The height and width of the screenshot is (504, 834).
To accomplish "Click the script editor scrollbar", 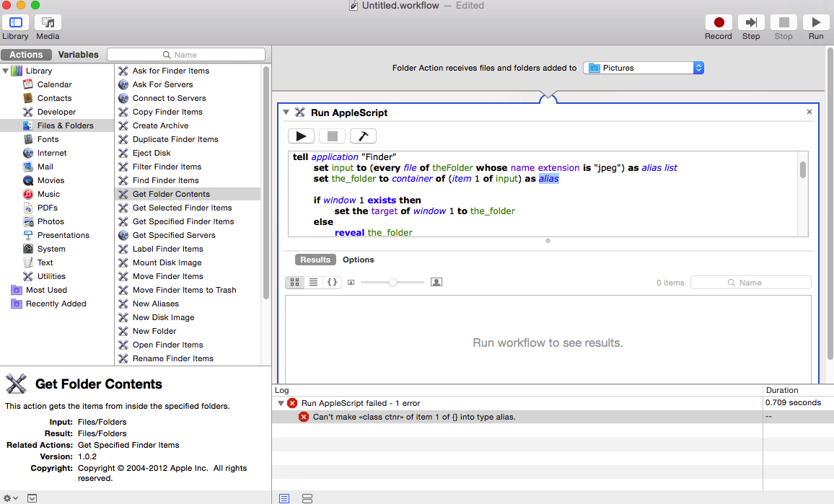I will tap(803, 170).
